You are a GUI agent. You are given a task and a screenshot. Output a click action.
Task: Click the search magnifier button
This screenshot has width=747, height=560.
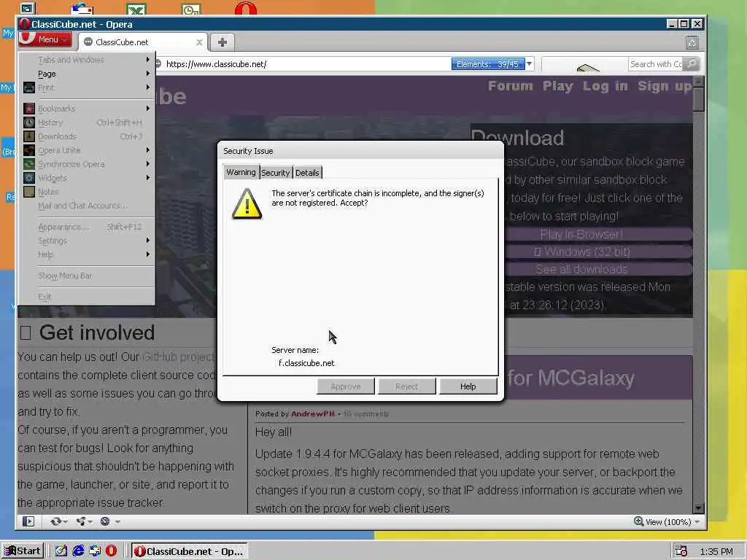(x=692, y=64)
